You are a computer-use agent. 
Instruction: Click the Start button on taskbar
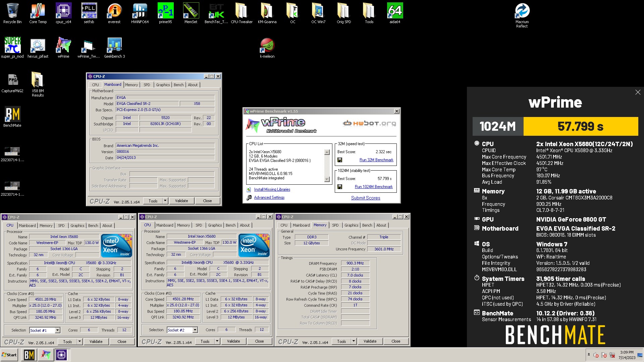click(9, 355)
